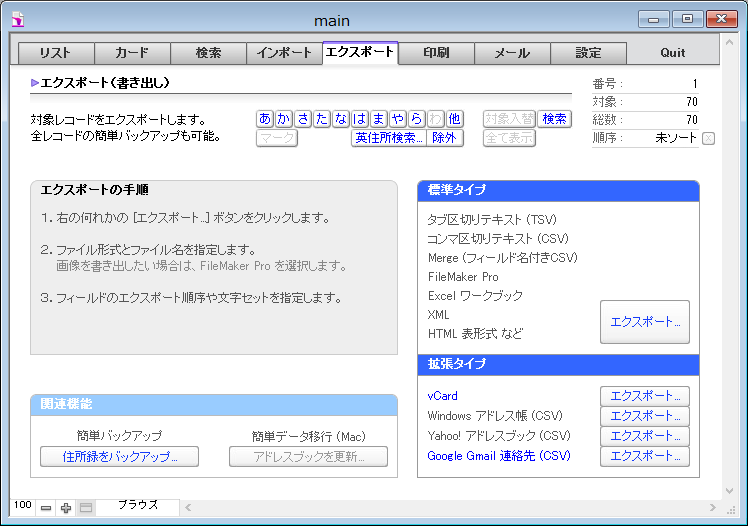Filter records by さ kana button
Image resolution: width=748 pixels, height=526 pixels.
pyautogui.click(x=303, y=119)
